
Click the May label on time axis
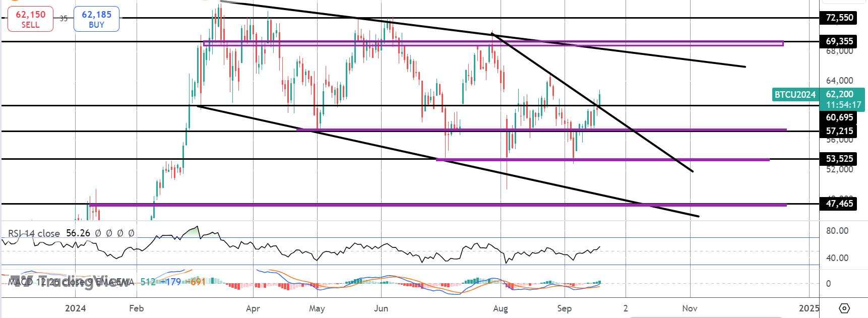point(317,308)
